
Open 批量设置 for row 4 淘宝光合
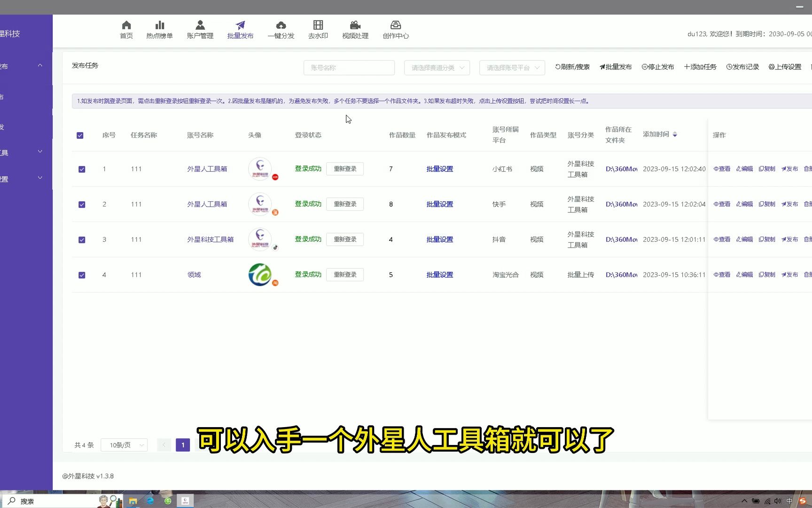[x=440, y=275]
